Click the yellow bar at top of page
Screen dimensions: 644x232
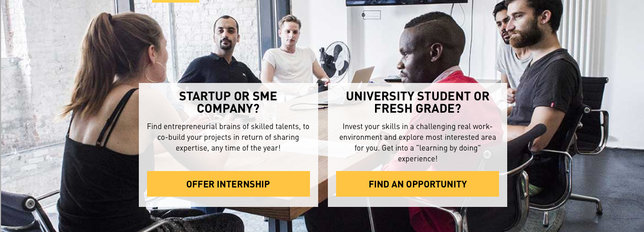pos(176,1)
